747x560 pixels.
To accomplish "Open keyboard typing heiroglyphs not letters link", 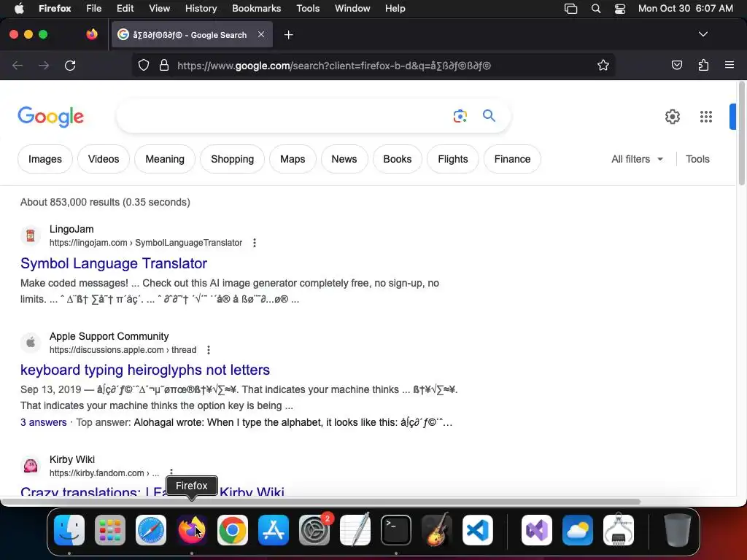I will pos(145,370).
